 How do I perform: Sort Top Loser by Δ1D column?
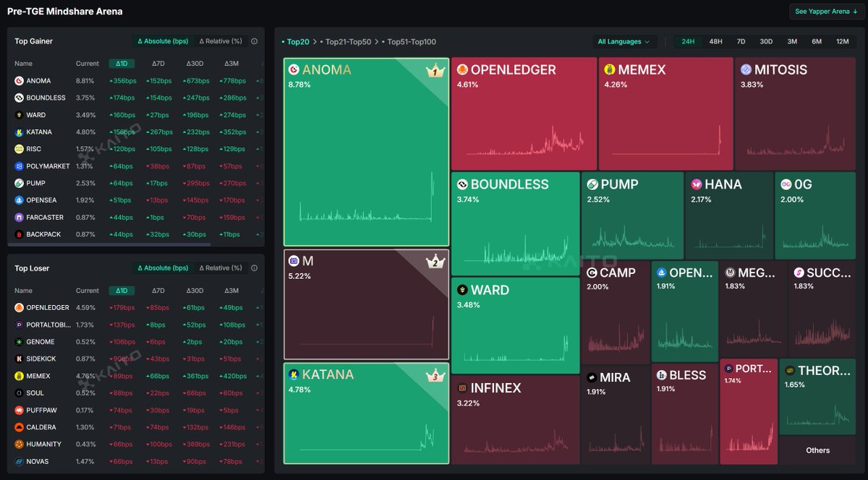(122, 291)
